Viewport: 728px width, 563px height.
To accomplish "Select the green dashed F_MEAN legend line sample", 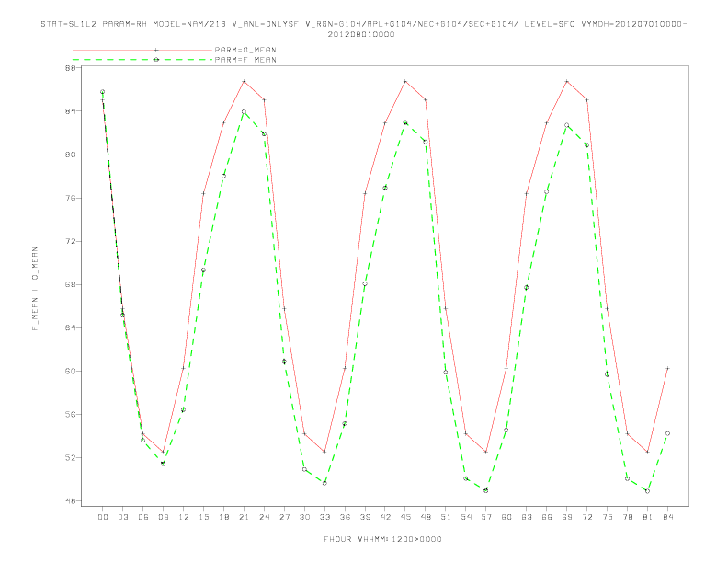I will coord(142,60).
